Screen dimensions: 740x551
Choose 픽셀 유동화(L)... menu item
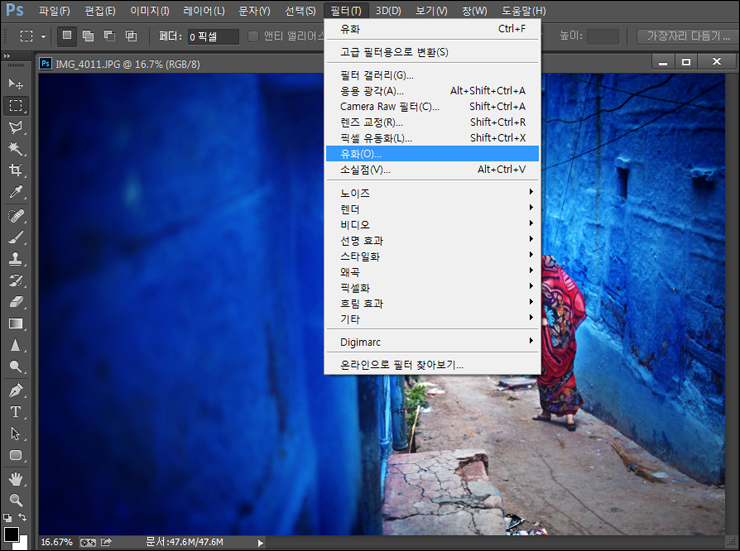432,138
